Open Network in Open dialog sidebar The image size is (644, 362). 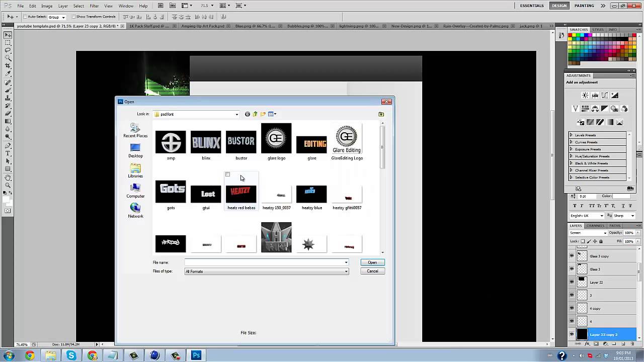point(135,211)
